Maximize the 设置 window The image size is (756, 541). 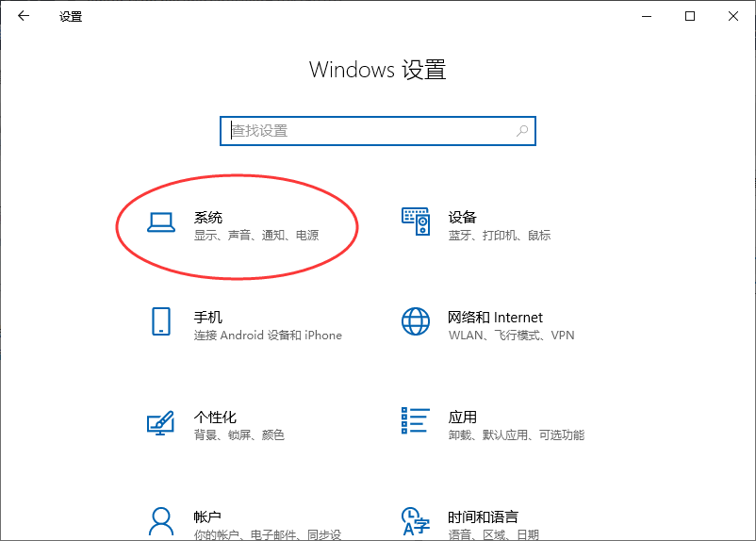[690, 16]
